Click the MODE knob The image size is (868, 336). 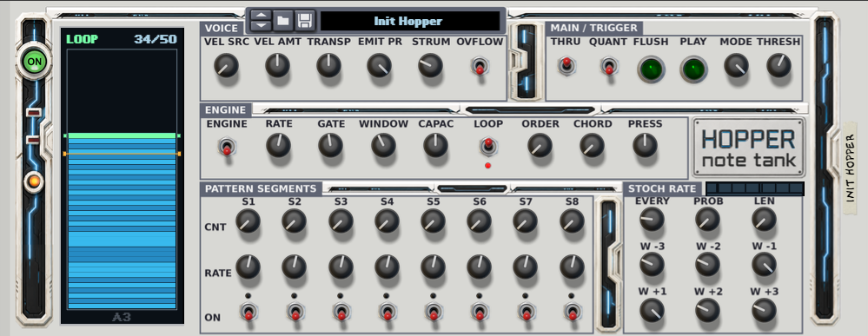tap(736, 65)
